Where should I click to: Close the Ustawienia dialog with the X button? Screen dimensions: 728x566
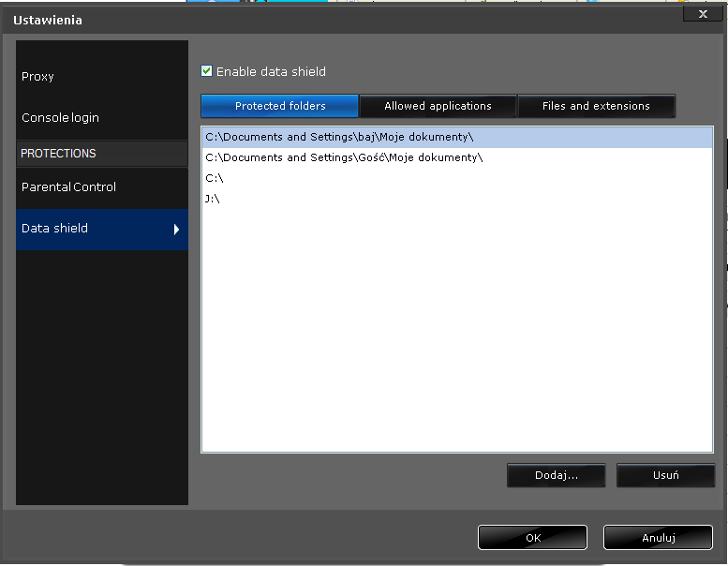click(703, 13)
